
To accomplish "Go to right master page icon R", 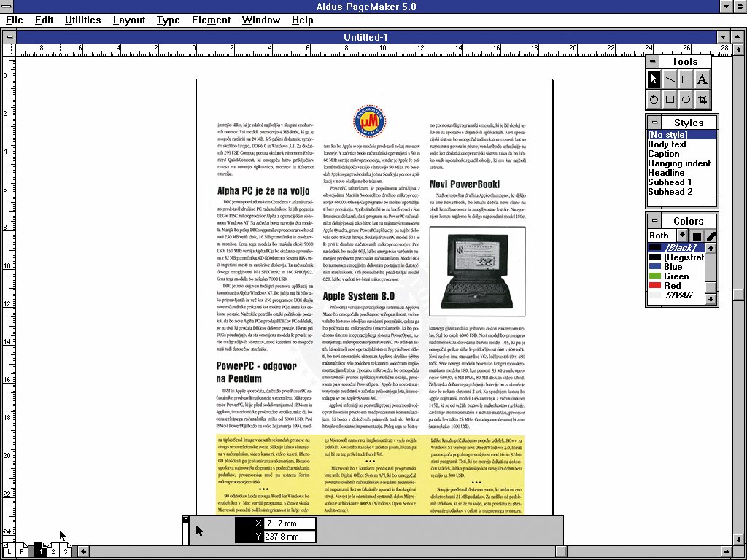I will pyautogui.click(x=21, y=551).
